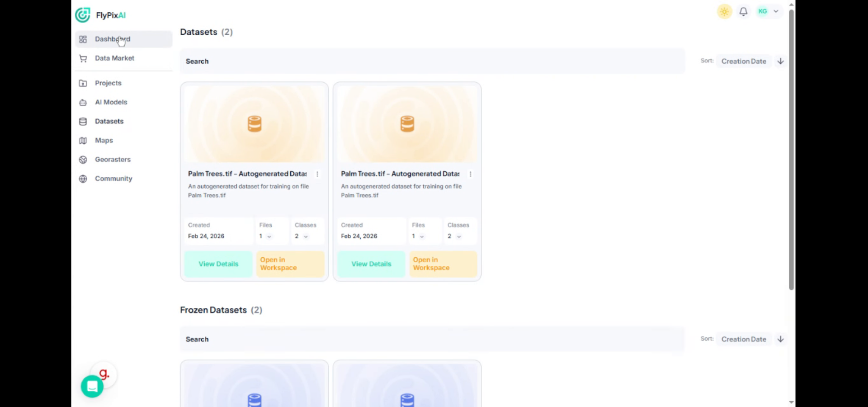Click the scrollbar down arrow
This screenshot has height=407, width=868.
tap(791, 402)
